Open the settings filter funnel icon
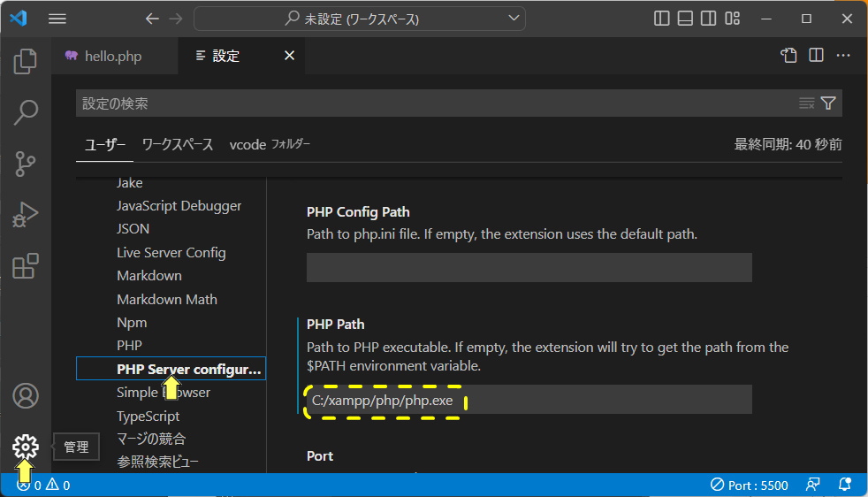Screen dimensions: 868x497 click(828, 103)
